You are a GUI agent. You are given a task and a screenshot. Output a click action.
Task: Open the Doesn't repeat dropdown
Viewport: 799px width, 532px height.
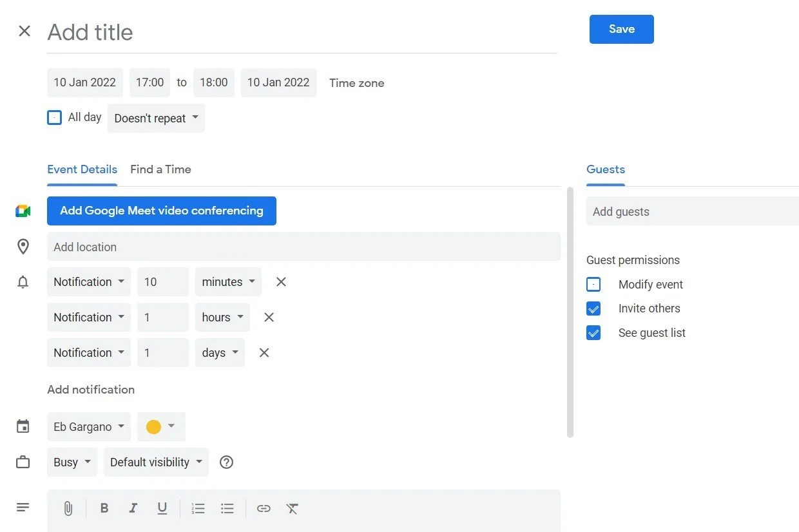pos(156,119)
